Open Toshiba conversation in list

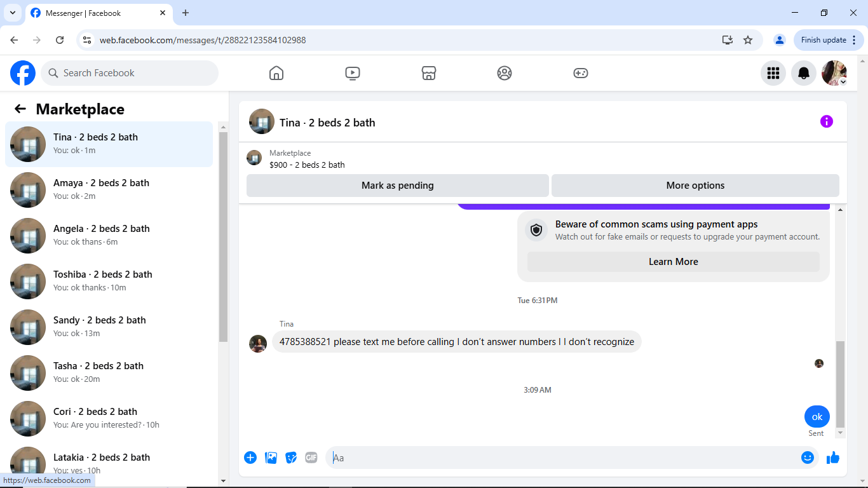109,281
